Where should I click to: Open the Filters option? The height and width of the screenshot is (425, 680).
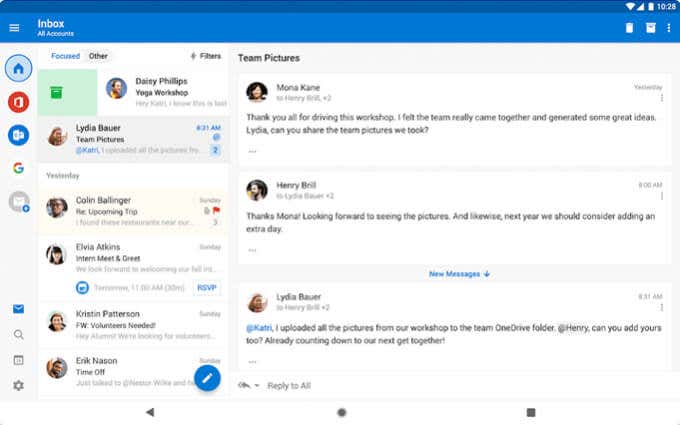point(206,56)
